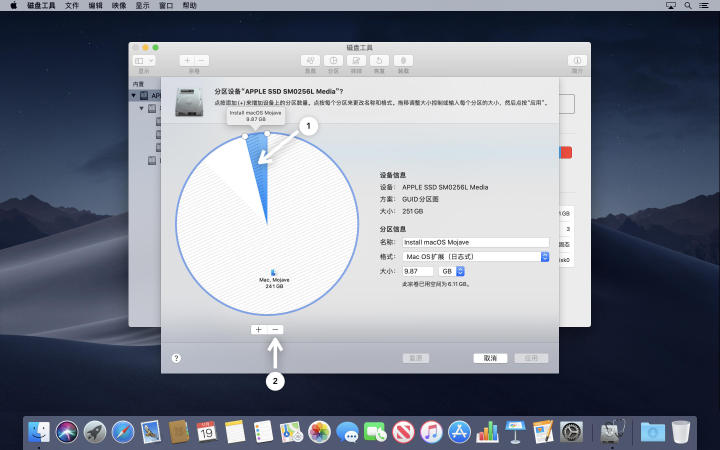This screenshot has width=720, height=450.
Task: Click the remove volume minus in toolbar
Action: [x=202, y=61]
